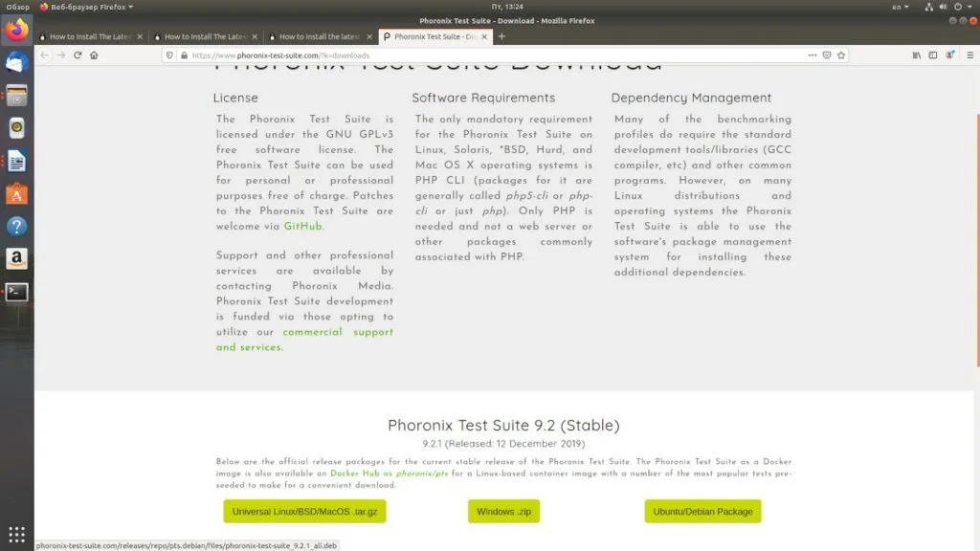Open the phoronix/pts link
This screenshot has width=980, height=551.
pos(422,474)
